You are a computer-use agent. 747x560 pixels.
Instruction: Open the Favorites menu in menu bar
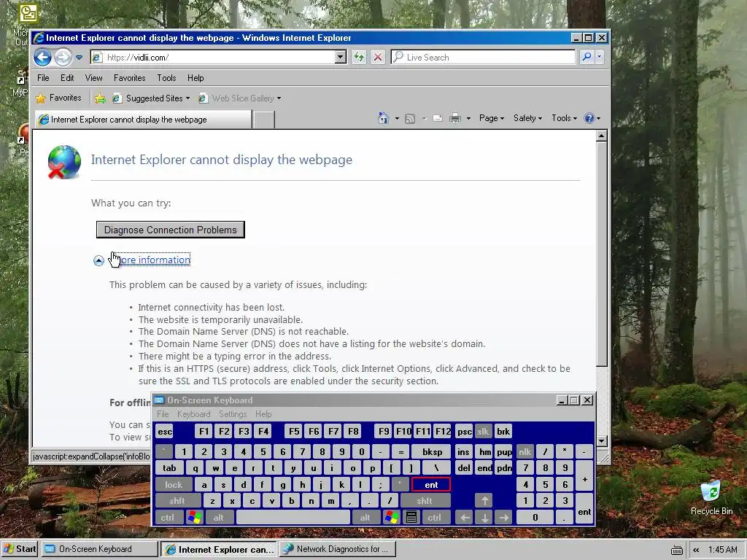point(130,77)
